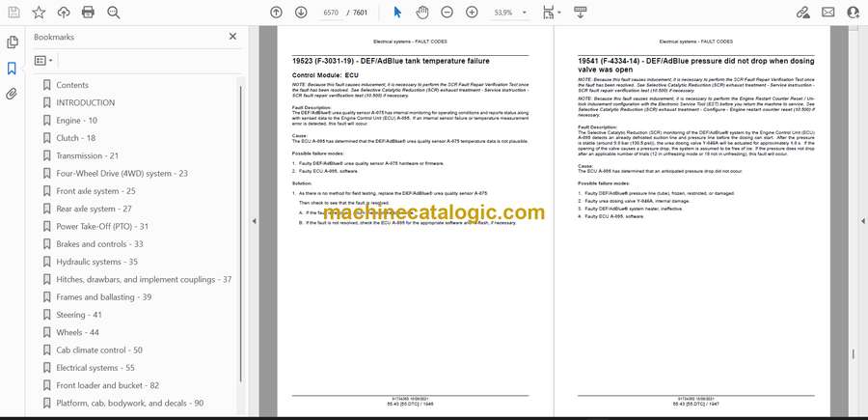This screenshot has width=868, height=420.
Task: Zoom out with the minus button
Action: [x=448, y=13]
